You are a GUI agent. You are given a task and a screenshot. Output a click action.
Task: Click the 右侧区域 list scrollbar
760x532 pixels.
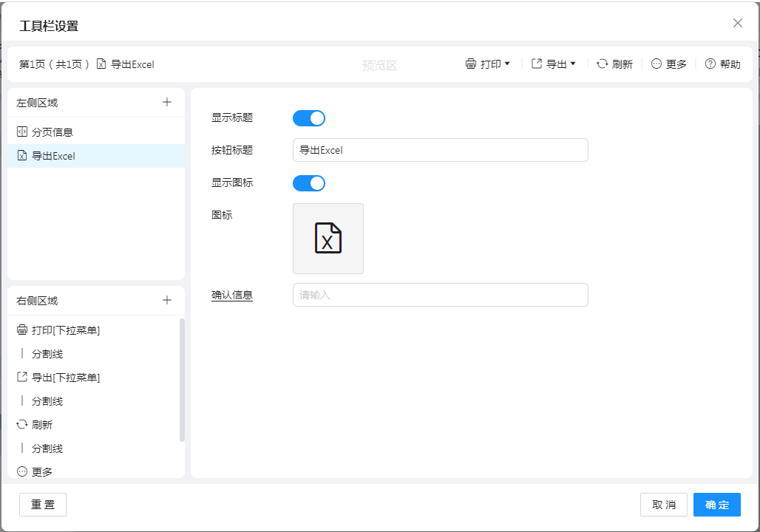pos(182,380)
